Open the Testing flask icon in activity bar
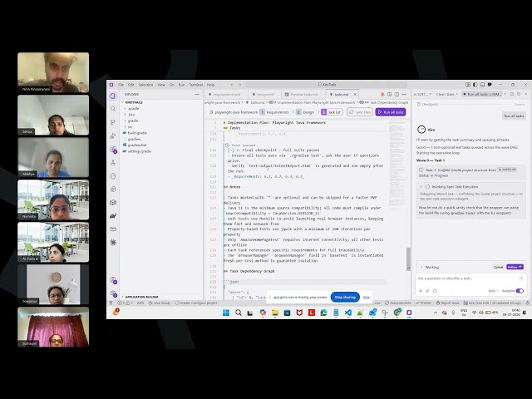532x399 pixels. [x=113, y=163]
